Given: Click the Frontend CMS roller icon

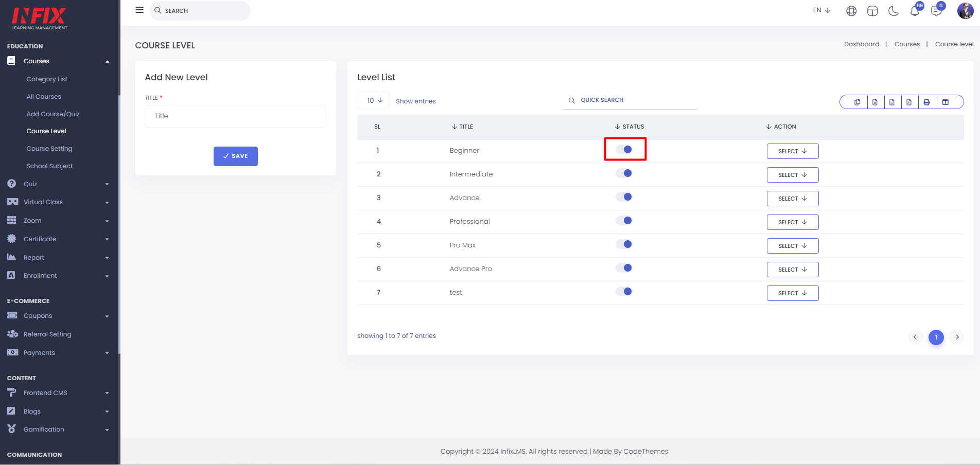Looking at the screenshot, I should [12, 392].
